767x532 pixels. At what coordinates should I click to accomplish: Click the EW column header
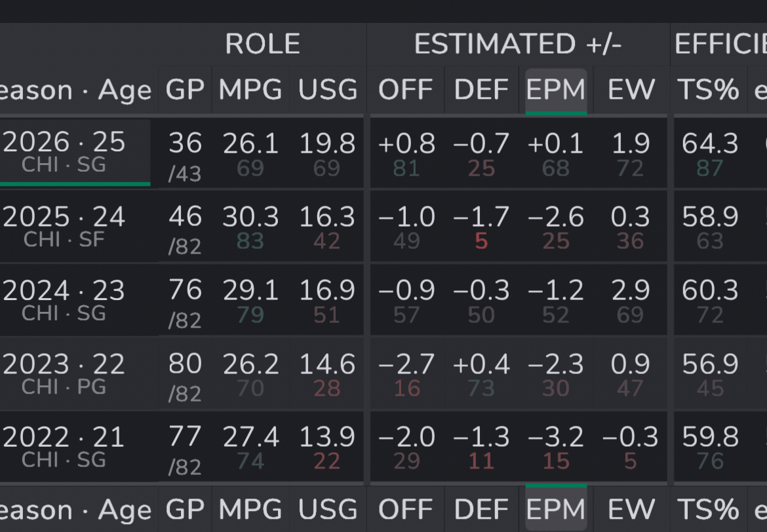[x=631, y=90]
